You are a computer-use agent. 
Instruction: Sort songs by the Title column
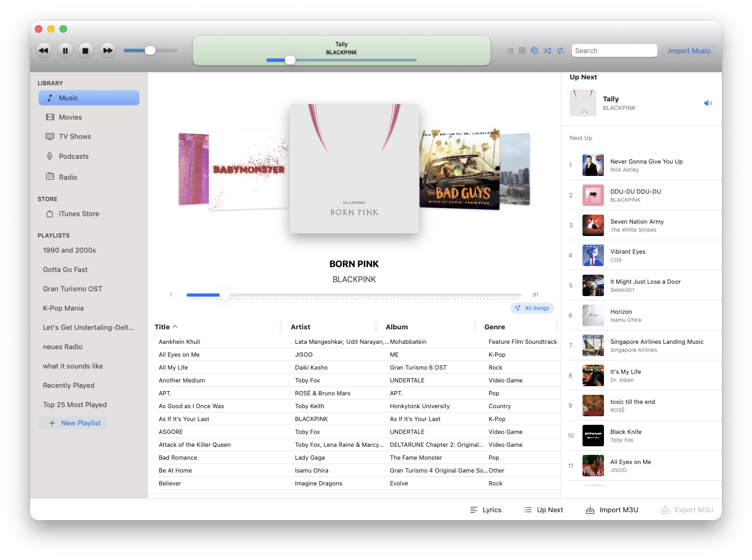(x=217, y=327)
